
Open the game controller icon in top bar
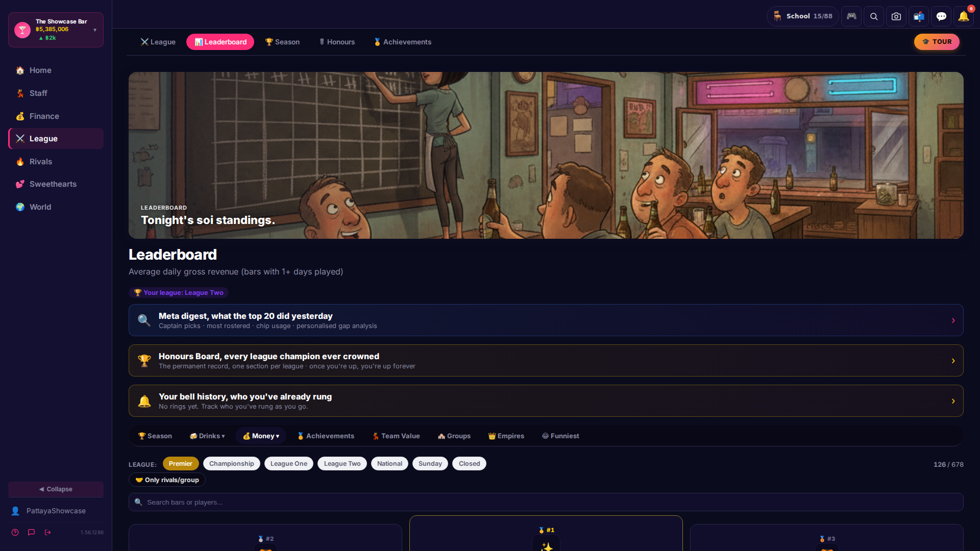click(x=851, y=16)
